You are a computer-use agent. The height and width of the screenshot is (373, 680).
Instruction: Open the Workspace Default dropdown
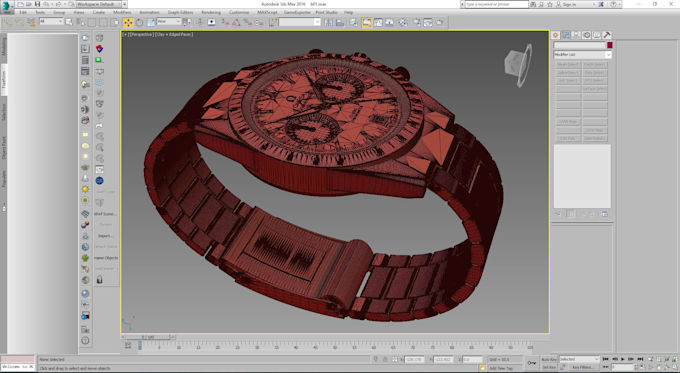(x=101, y=4)
